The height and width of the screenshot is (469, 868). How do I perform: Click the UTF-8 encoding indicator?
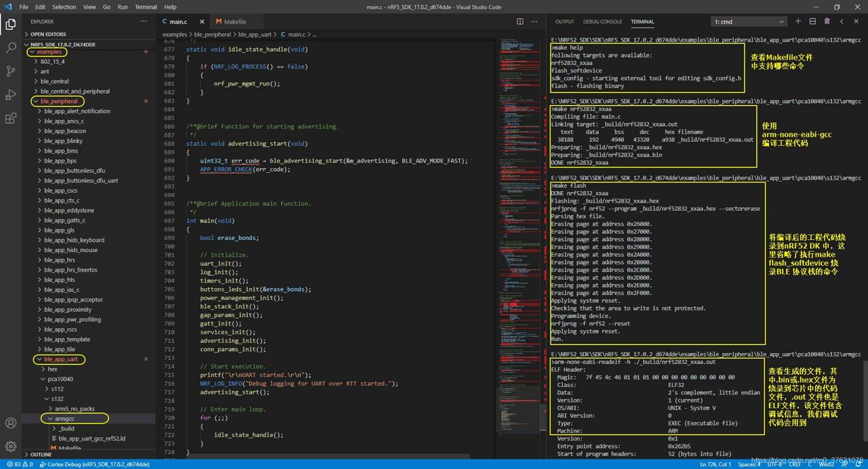tap(774, 464)
